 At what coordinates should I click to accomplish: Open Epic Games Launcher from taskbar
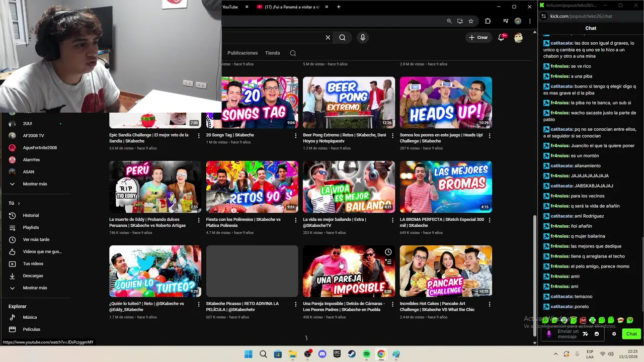337,354
